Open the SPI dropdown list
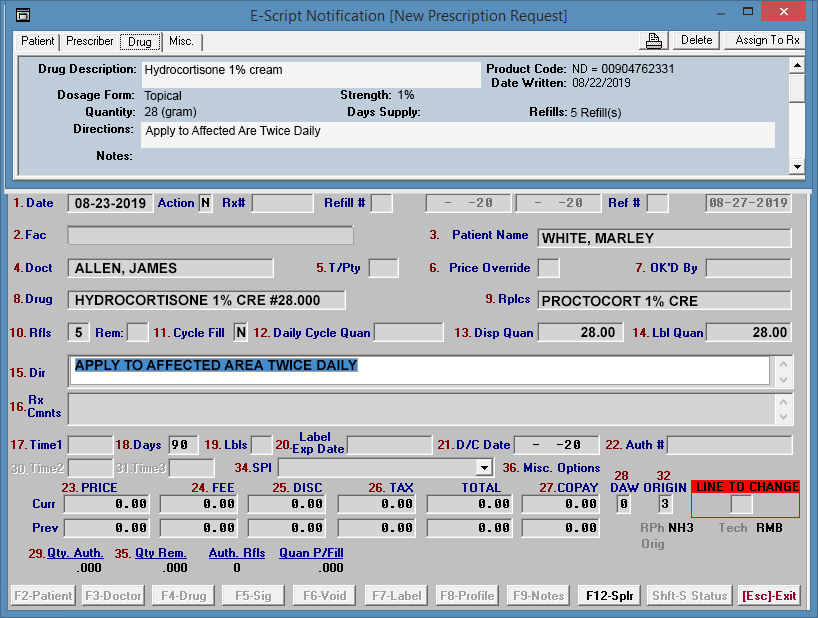Viewport: 818px width, 618px height. pyautogui.click(x=484, y=467)
